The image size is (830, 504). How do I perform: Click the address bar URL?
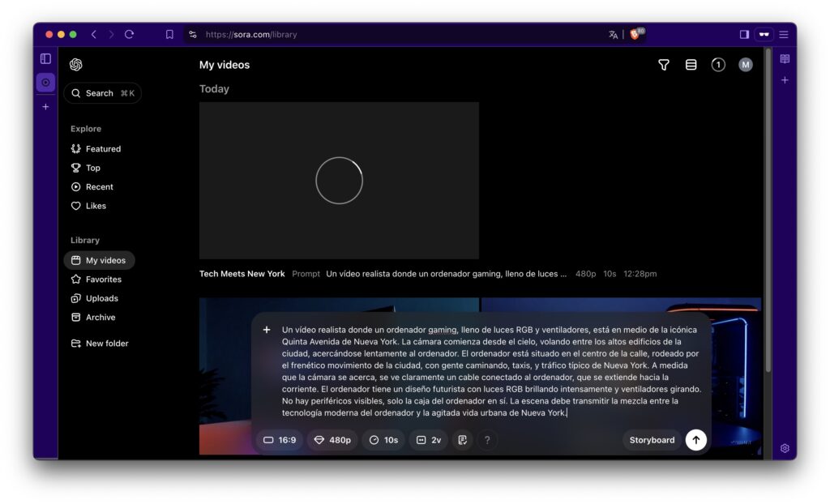point(251,34)
